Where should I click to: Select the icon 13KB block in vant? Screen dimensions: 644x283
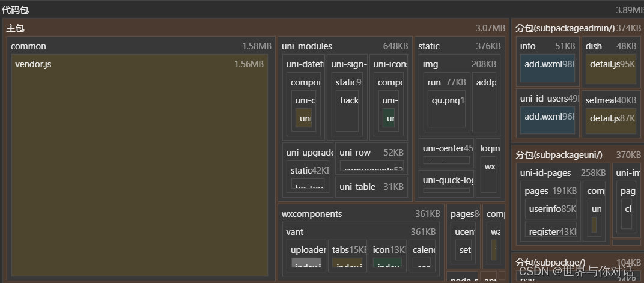tap(388, 249)
